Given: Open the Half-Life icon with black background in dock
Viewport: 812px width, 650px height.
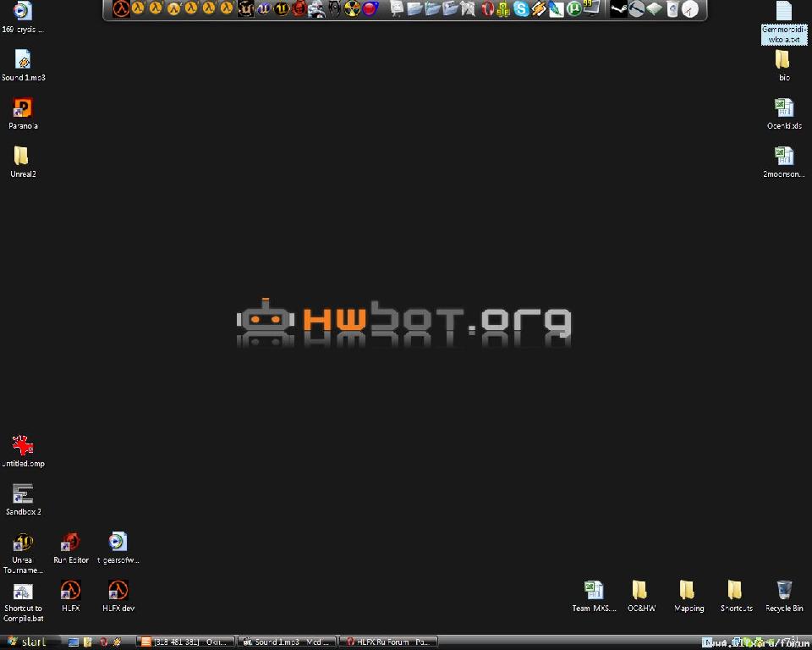Looking at the screenshot, I should (x=121, y=8).
